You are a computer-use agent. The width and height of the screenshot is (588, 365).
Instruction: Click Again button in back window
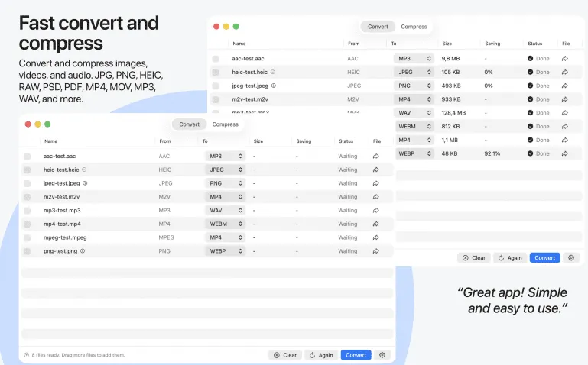(x=510, y=257)
